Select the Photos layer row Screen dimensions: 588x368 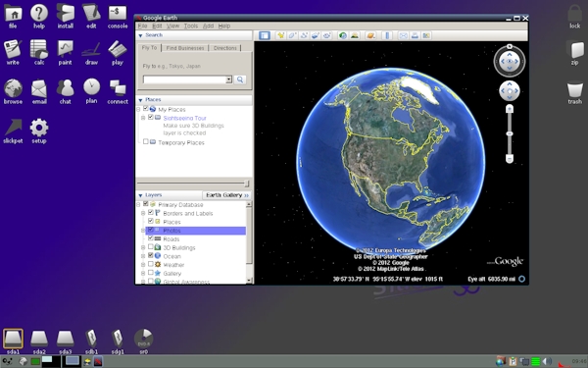click(x=195, y=231)
